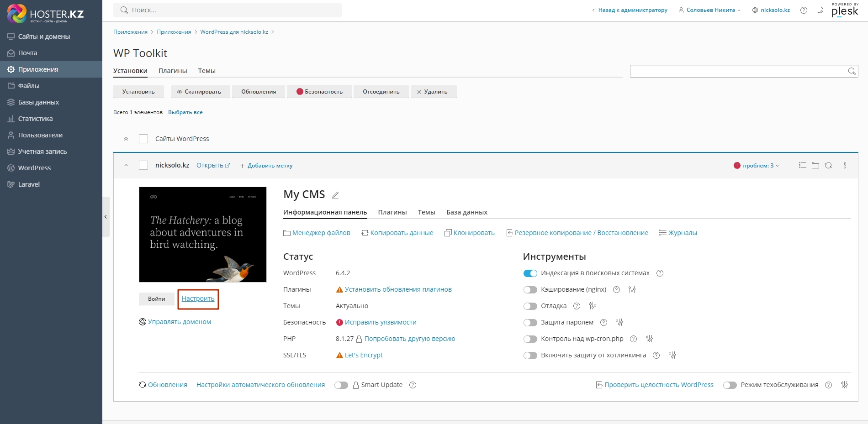Viewport: 868px width, 424px height.
Task: Open nginx caching settings sliders icon
Action: pyautogui.click(x=632, y=289)
